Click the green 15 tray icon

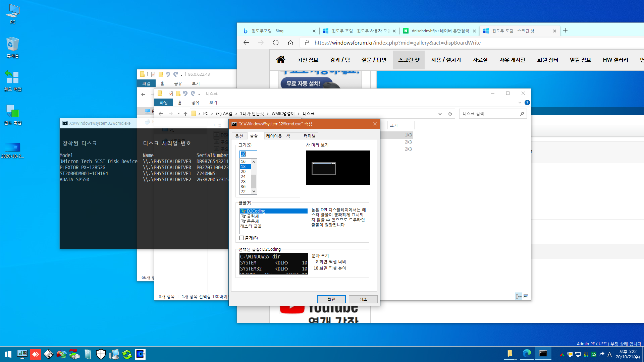594,354
